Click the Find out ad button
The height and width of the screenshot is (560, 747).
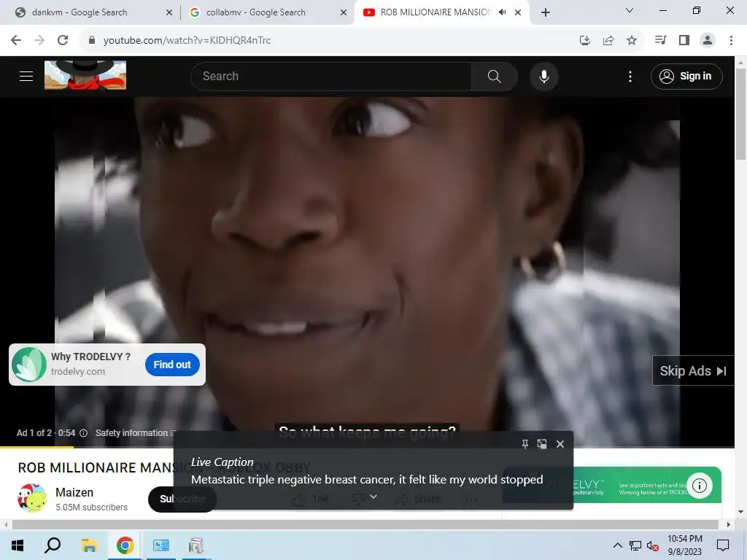click(x=172, y=365)
